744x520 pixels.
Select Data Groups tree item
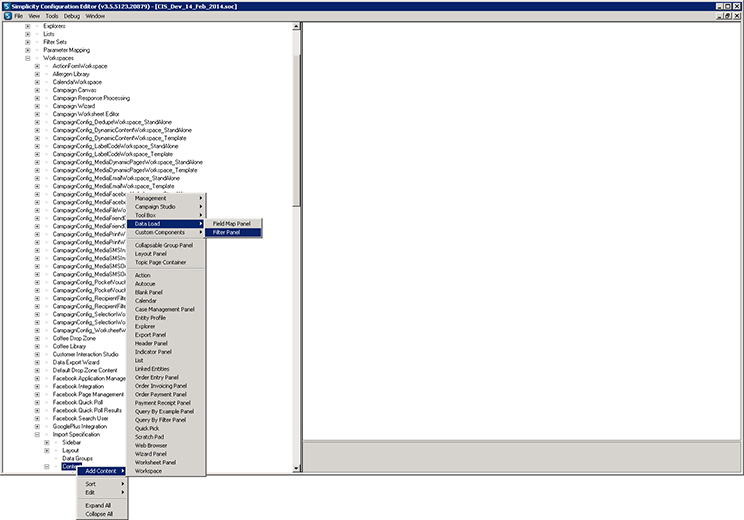(77, 458)
